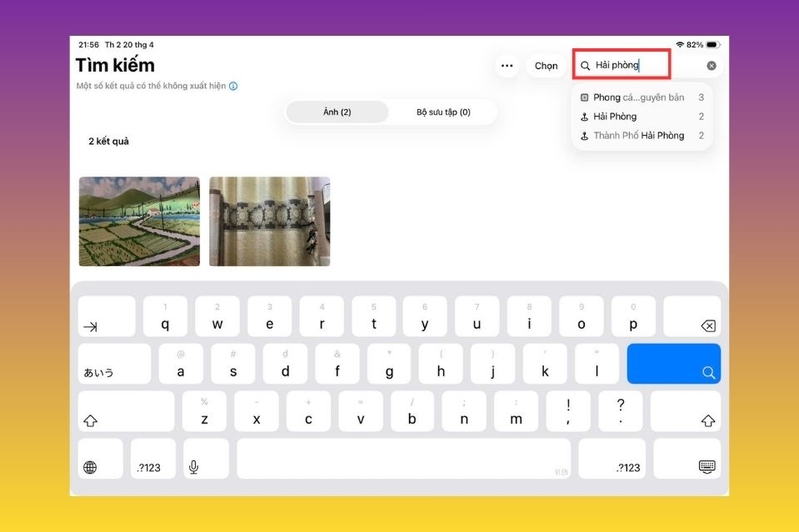Tap the left Shift key
Image resolution: width=799 pixels, height=532 pixels.
[126, 411]
